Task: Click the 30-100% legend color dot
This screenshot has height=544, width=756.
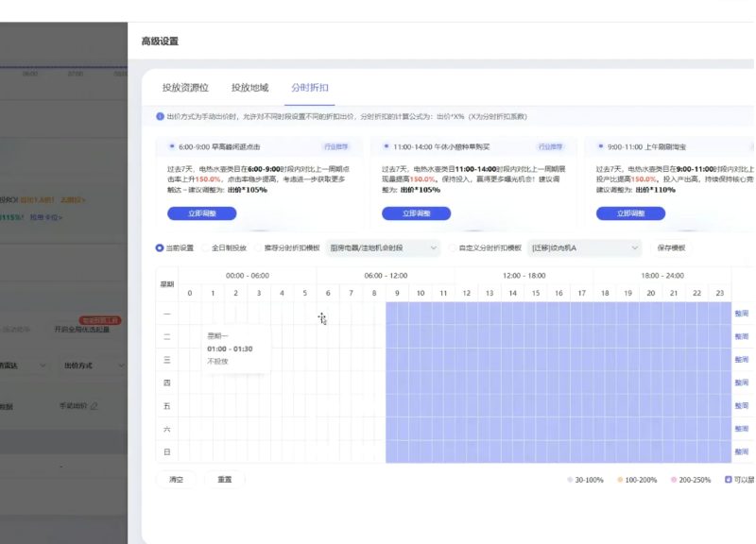Action: point(570,480)
